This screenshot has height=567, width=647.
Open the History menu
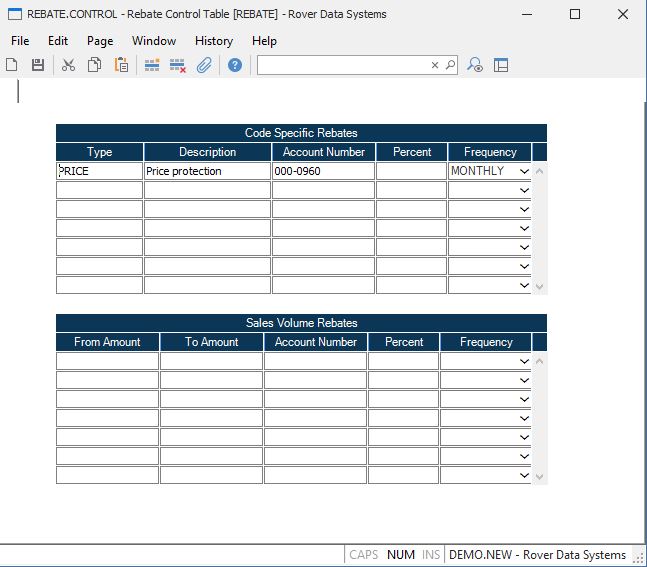click(213, 41)
